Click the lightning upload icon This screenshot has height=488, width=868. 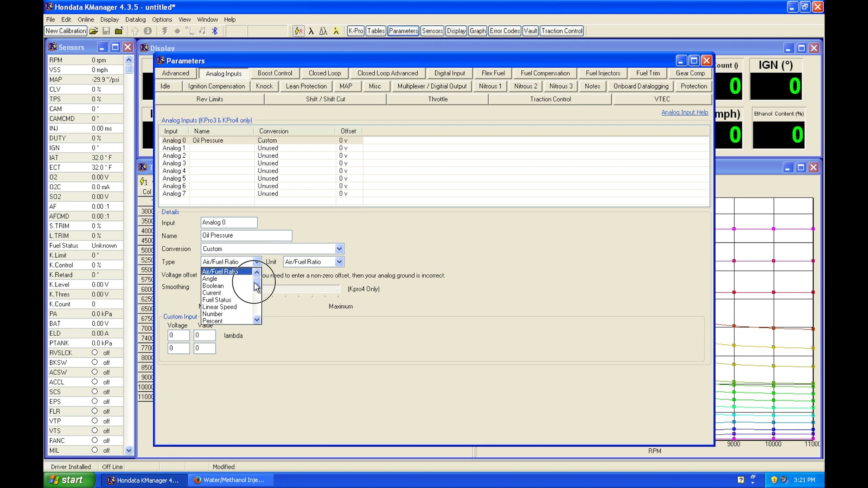coord(165,31)
